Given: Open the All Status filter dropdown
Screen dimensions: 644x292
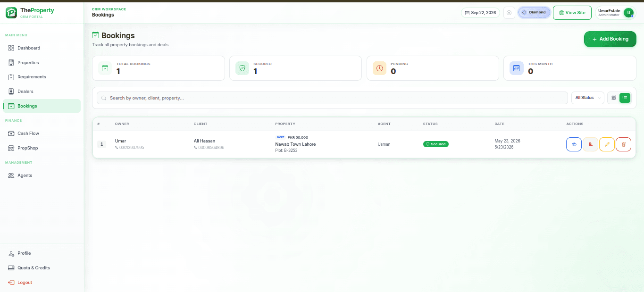Looking at the screenshot, I should coord(587,98).
